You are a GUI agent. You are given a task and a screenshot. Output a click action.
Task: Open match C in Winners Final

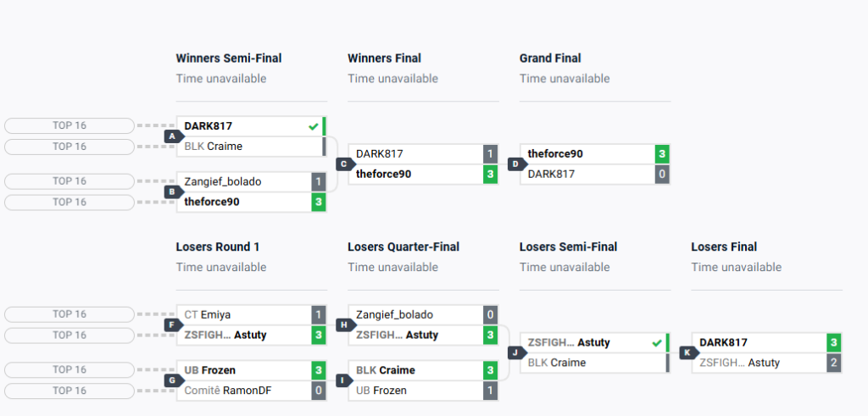click(x=344, y=164)
